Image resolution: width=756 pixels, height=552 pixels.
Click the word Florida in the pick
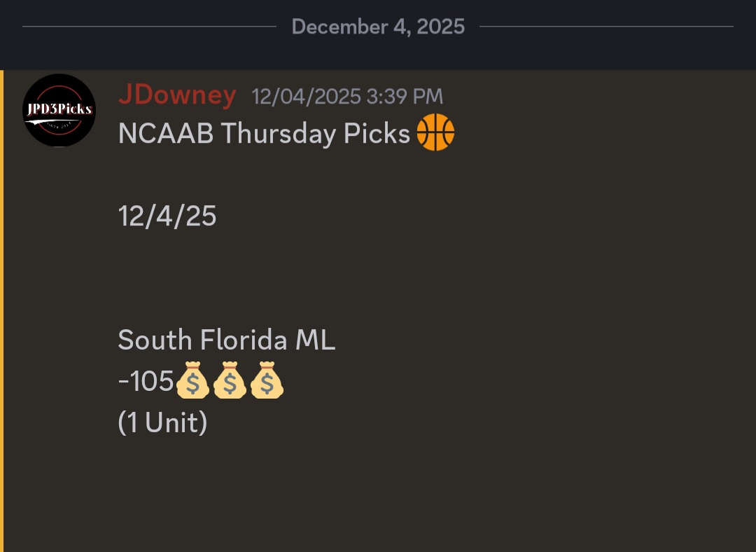(244, 340)
